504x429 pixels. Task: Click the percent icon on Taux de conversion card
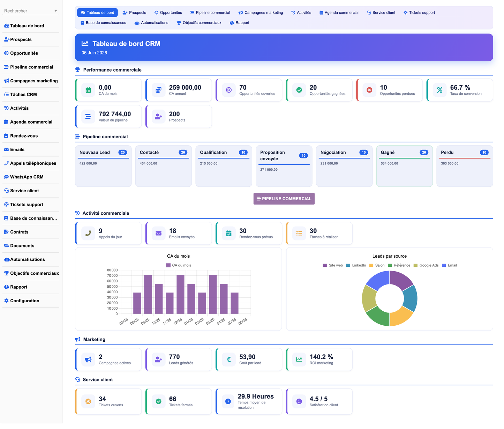pos(439,90)
